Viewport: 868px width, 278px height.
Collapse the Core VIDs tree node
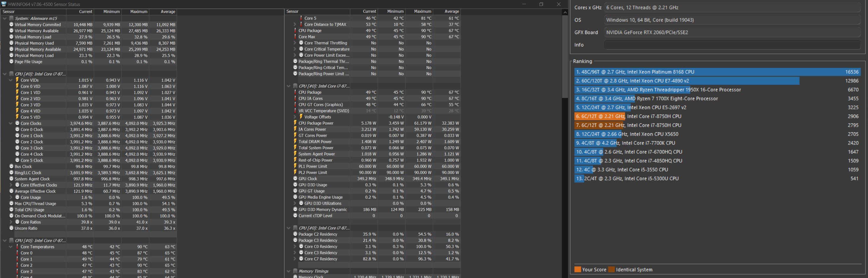(10, 80)
